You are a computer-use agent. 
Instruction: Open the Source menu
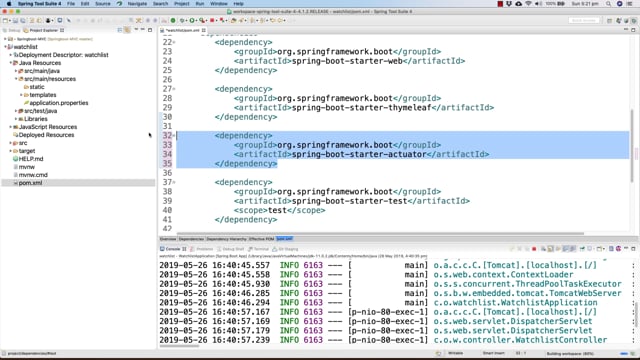pyautogui.click(x=103, y=3)
